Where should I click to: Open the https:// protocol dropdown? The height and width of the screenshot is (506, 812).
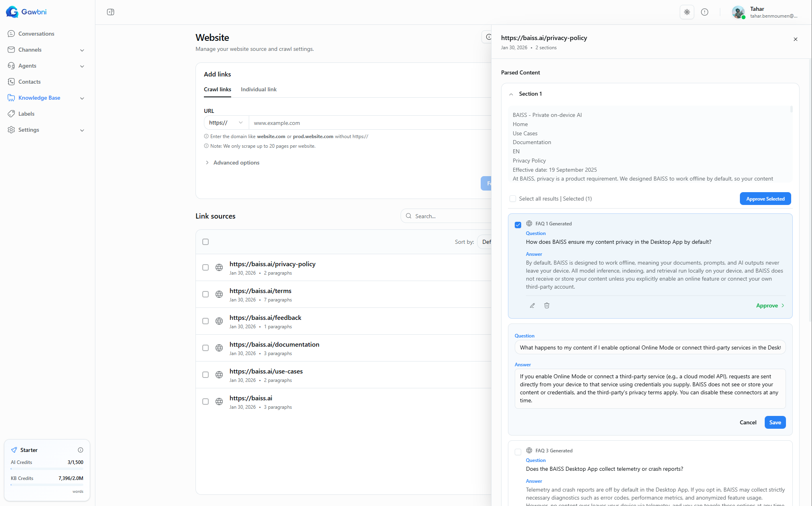click(x=226, y=122)
